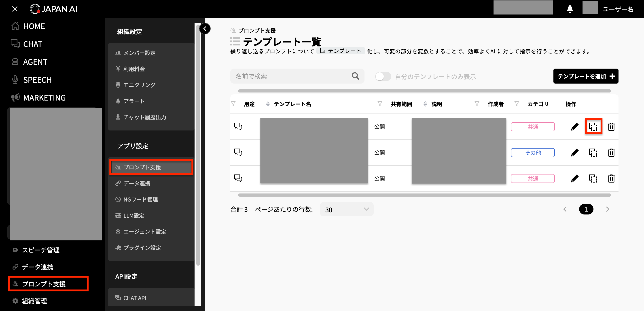Click the 共通 category label in first row
Image resolution: width=644 pixels, height=311 pixels.
click(x=533, y=127)
